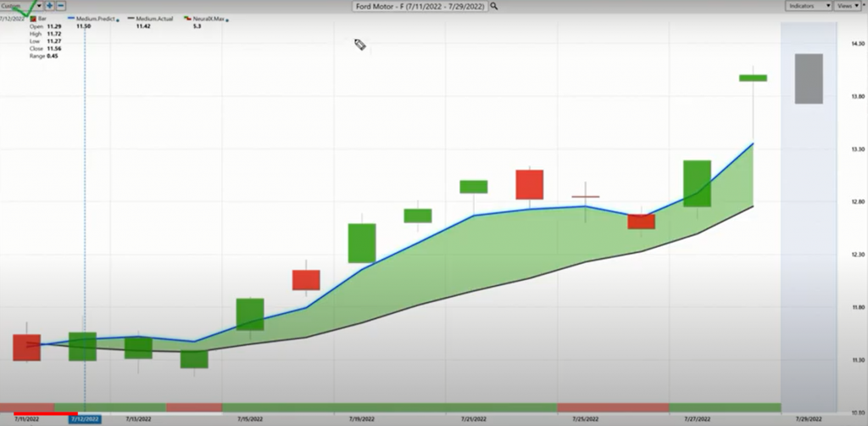Image resolution: width=868 pixels, height=426 pixels.
Task: Click the green candlestick near 13.80
Action: pyautogui.click(x=753, y=78)
